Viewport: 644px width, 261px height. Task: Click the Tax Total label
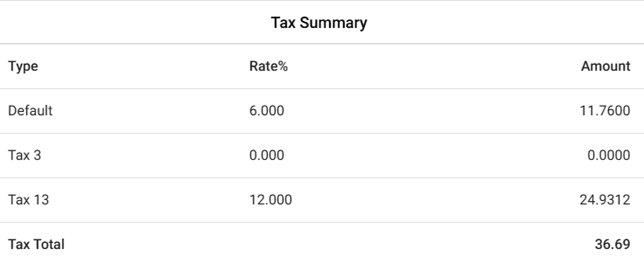(x=36, y=244)
